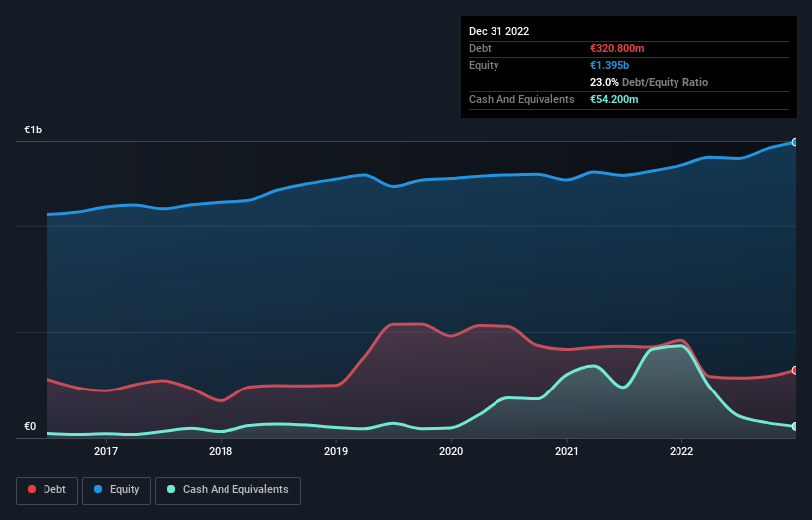Click the Debt row label in tooltip
Screen dimensions: 812x520
[x=480, y=48]
